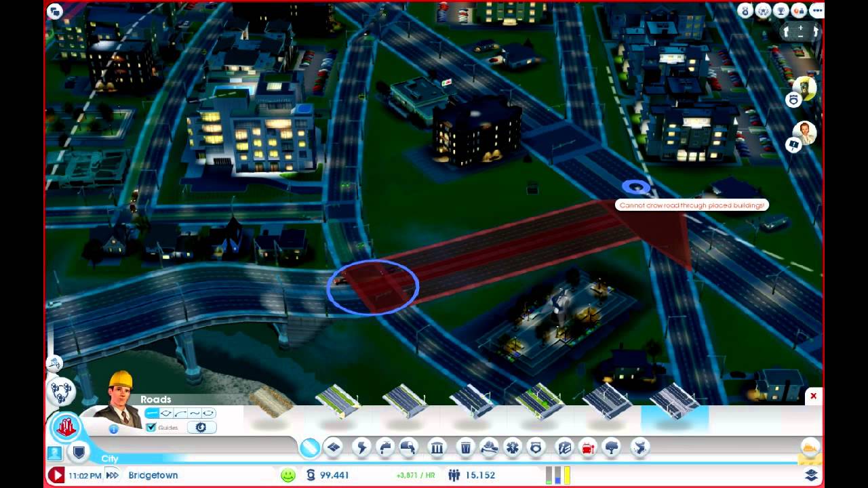Activate the Bulldozer tool
868x488 pixels.
810,447
